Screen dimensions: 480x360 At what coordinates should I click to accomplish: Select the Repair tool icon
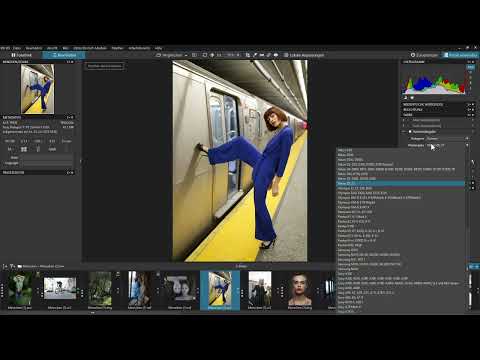(269, 55)
